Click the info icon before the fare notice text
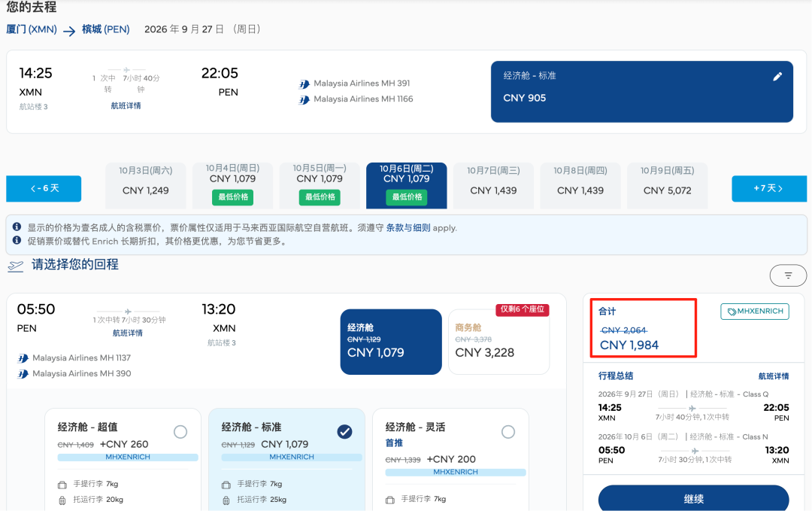812x511 pixels. click(16, 227)
